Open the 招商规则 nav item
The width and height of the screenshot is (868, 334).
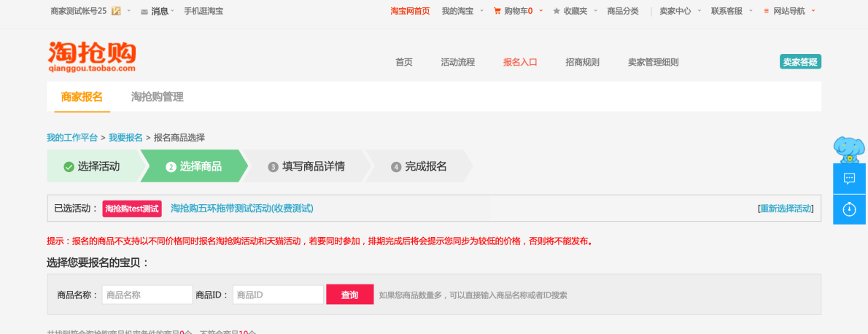[x=582, y=62]
